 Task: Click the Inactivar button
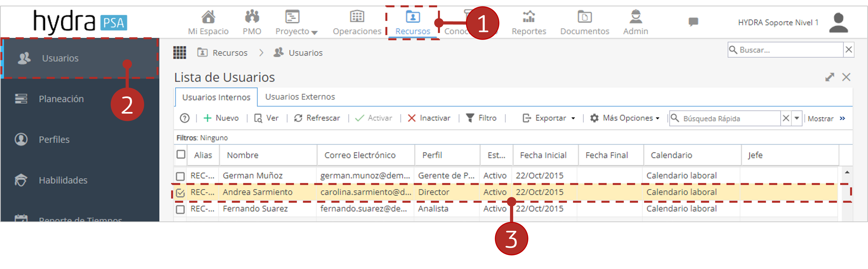pos(429,118)
